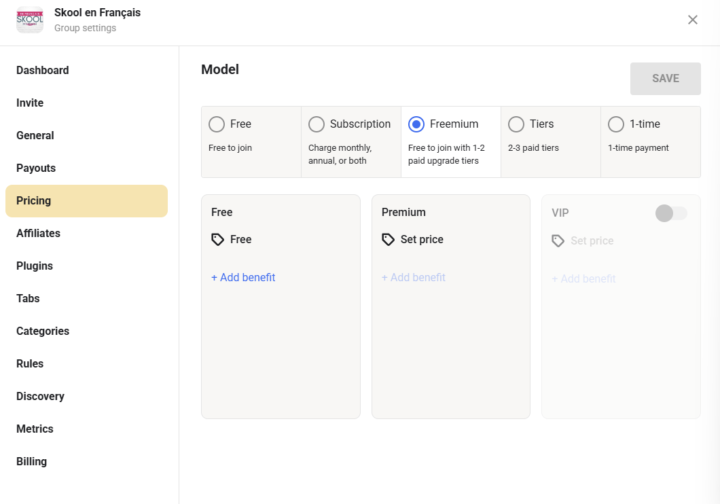
Task: Open the Dashboard settings section
Action: point(42,70)
